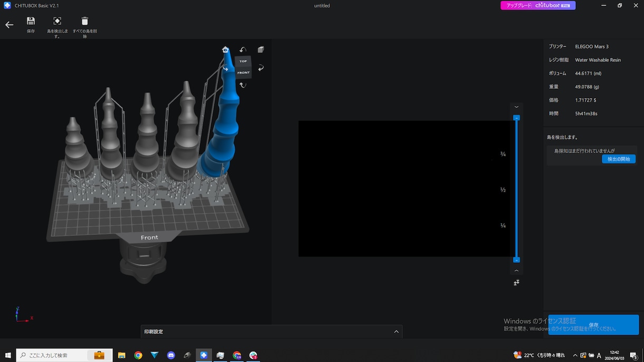Step layer down with lower slider chevron

pyautogui.click(x=517, y=271)
